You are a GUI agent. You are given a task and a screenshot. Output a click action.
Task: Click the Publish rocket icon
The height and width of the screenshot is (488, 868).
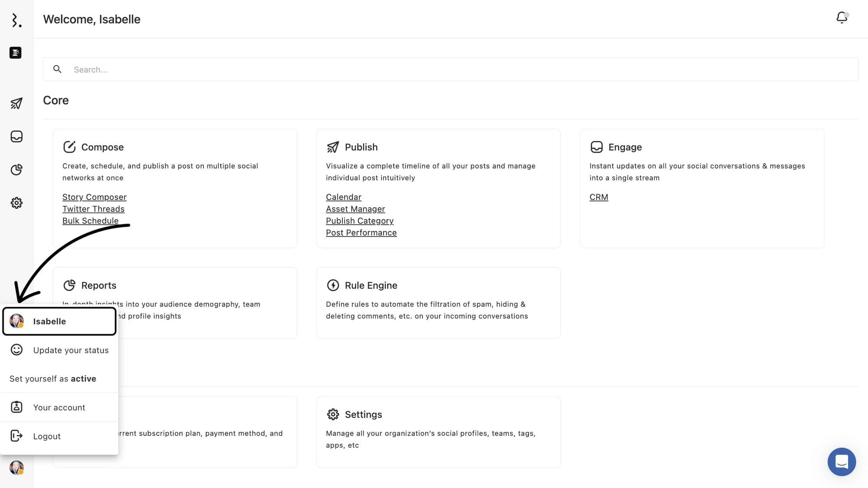(332, 147)
